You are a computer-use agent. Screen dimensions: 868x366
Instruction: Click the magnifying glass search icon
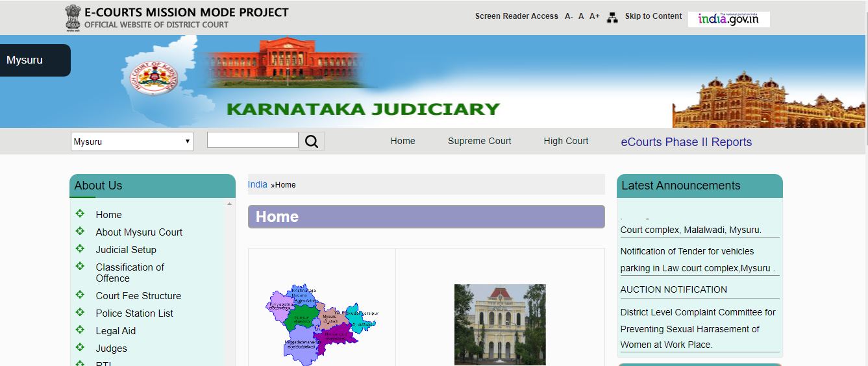point(312,141)
